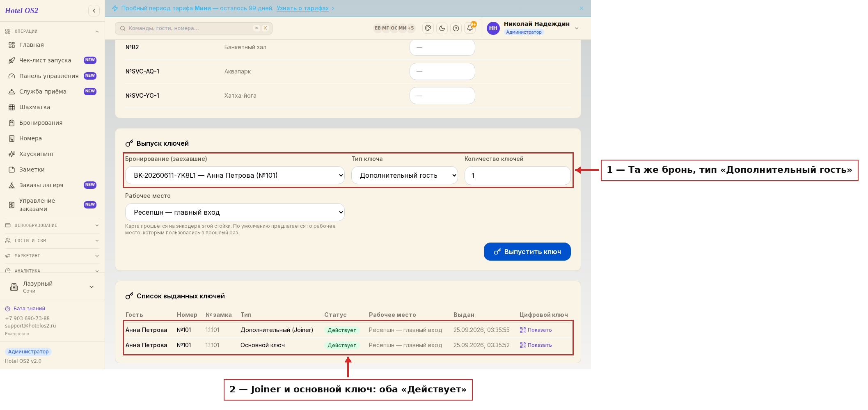This screenshot has height=410, width=868.
Task: Click the Бронирования clipboard icon
Action: pyautogui.click(x=12, y=123)
